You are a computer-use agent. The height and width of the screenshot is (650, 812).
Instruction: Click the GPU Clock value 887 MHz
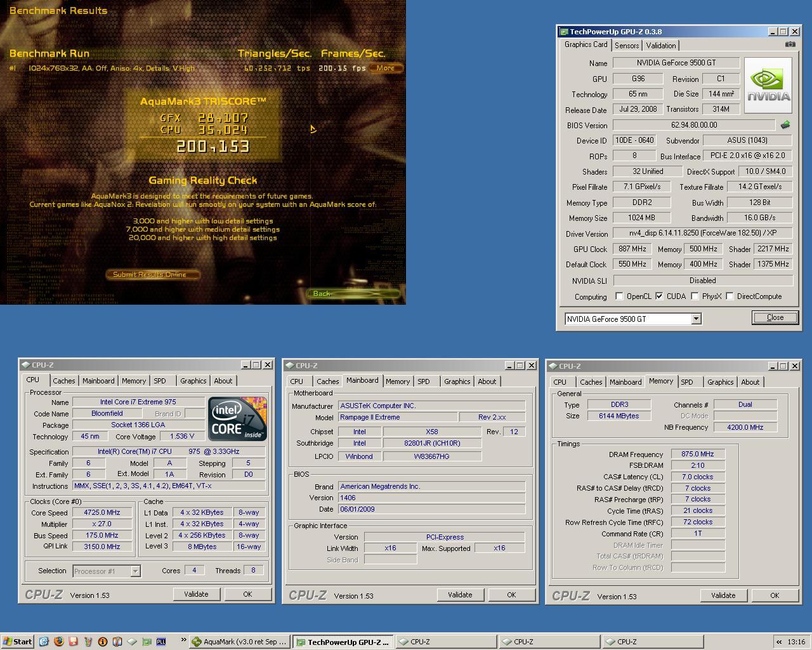coord(632,249)
